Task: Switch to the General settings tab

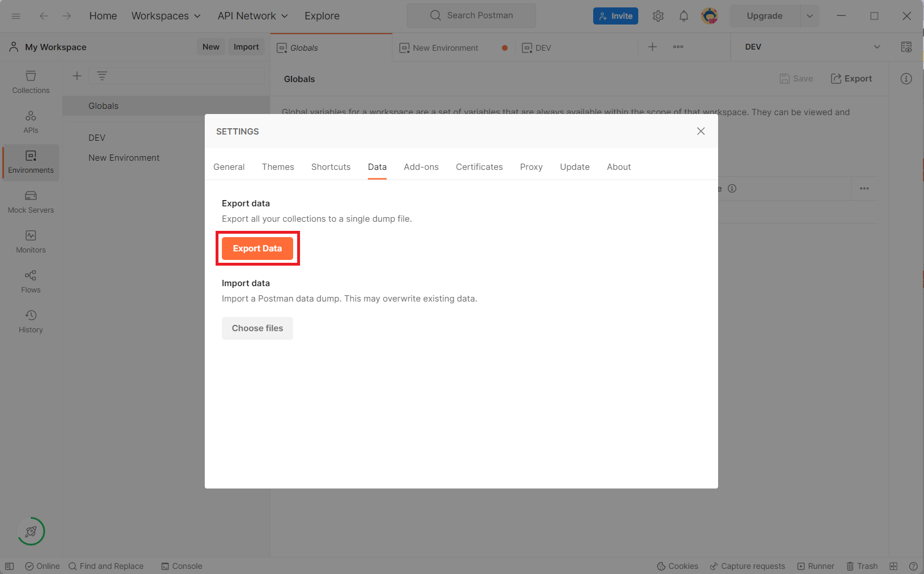Action: point(229,167)
